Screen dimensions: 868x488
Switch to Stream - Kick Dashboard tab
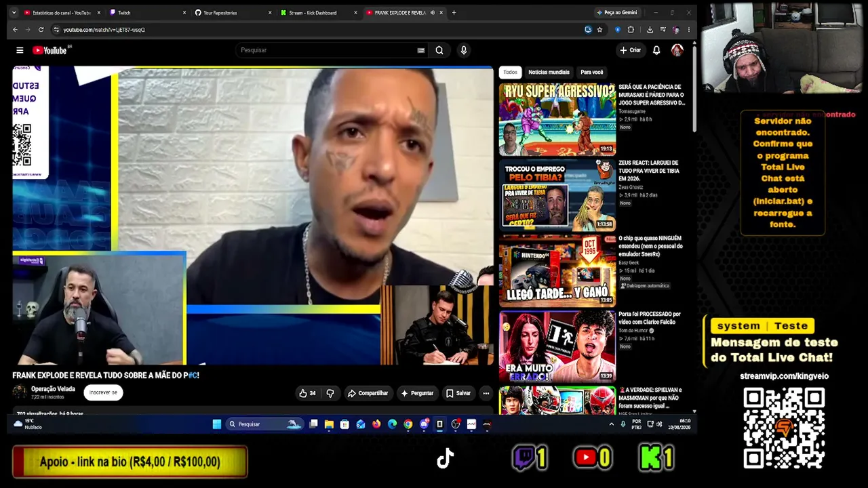318,13
